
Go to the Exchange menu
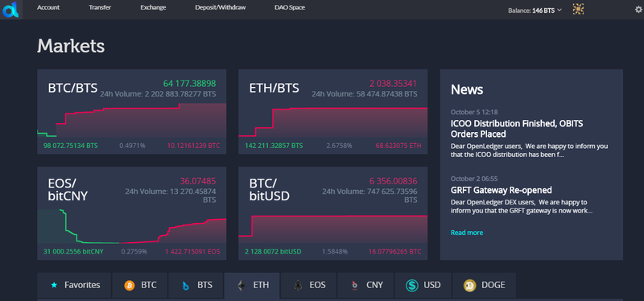click(153, 7)
